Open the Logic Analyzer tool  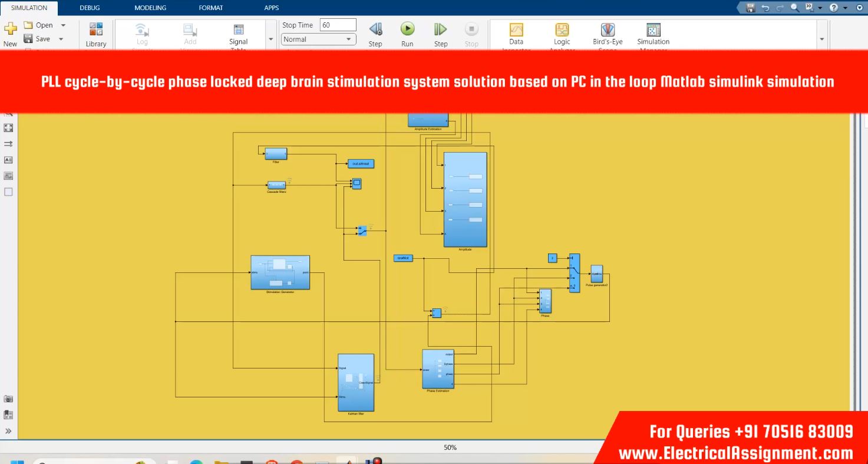click(562, 30)
